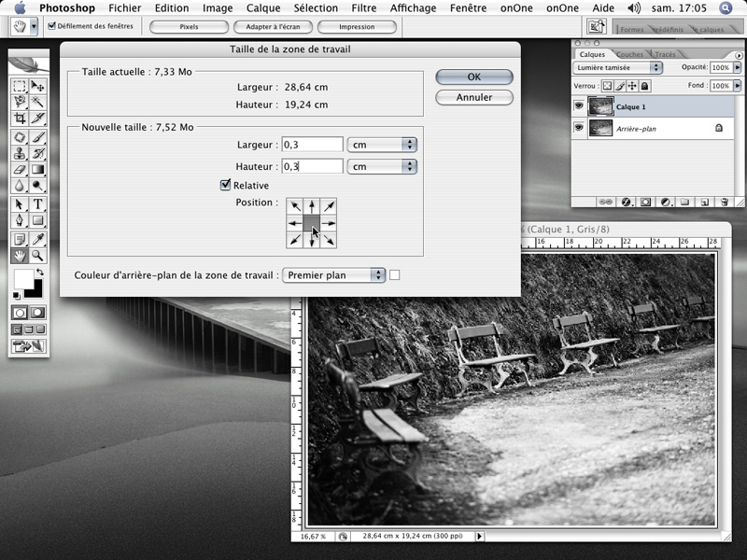This screenshot has width=747, height=560.
Task: Select the Clone Stamp tool
Action: click(20, 153)
